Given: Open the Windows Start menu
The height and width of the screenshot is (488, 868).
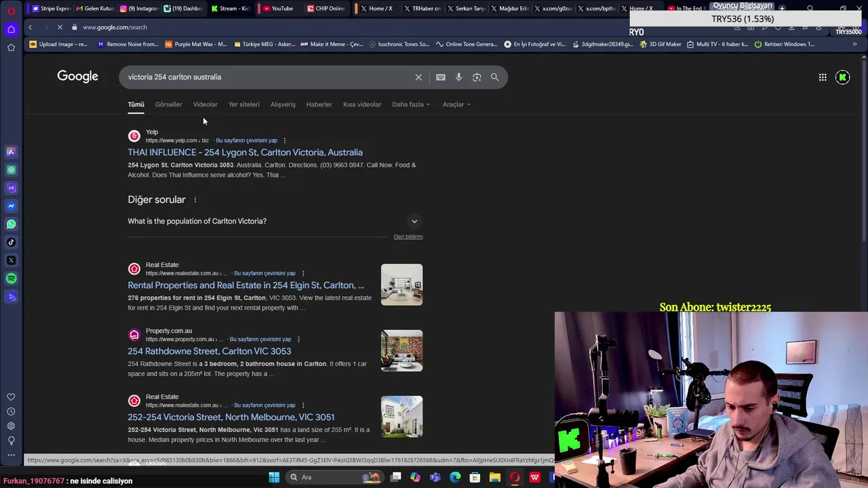Looking at the screenshot, I should point(274,477).
